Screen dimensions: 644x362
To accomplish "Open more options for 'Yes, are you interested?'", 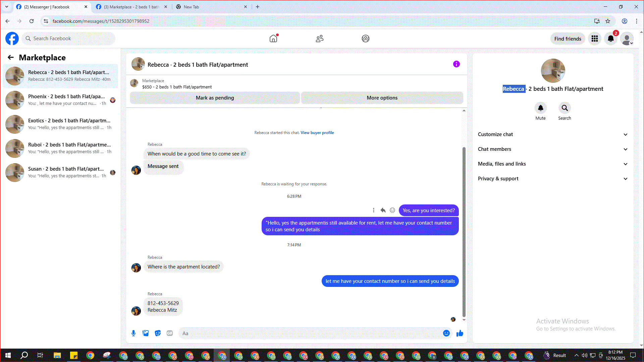I will tap(374, 210).
